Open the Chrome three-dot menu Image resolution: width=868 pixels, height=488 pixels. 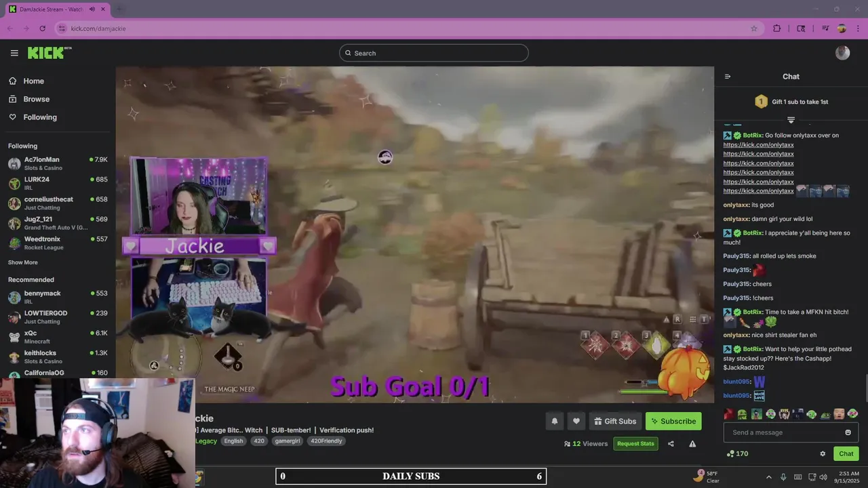pyautogui.click(x=859, y=28)
